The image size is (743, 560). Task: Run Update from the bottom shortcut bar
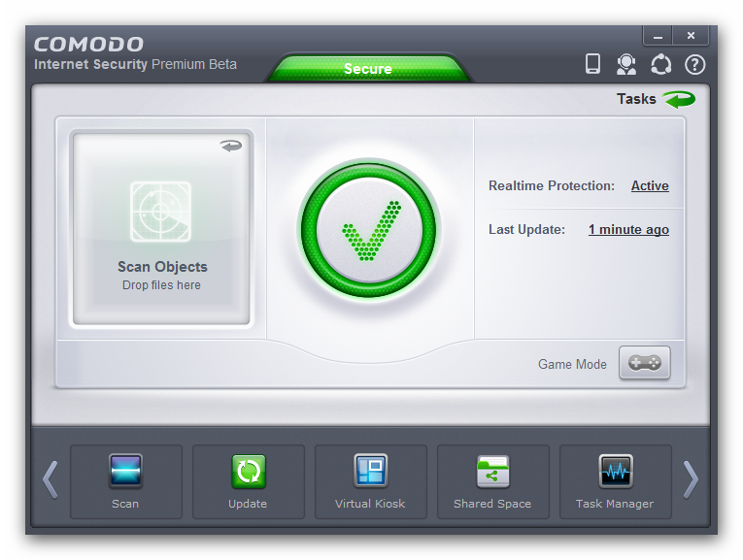point(249,482)
